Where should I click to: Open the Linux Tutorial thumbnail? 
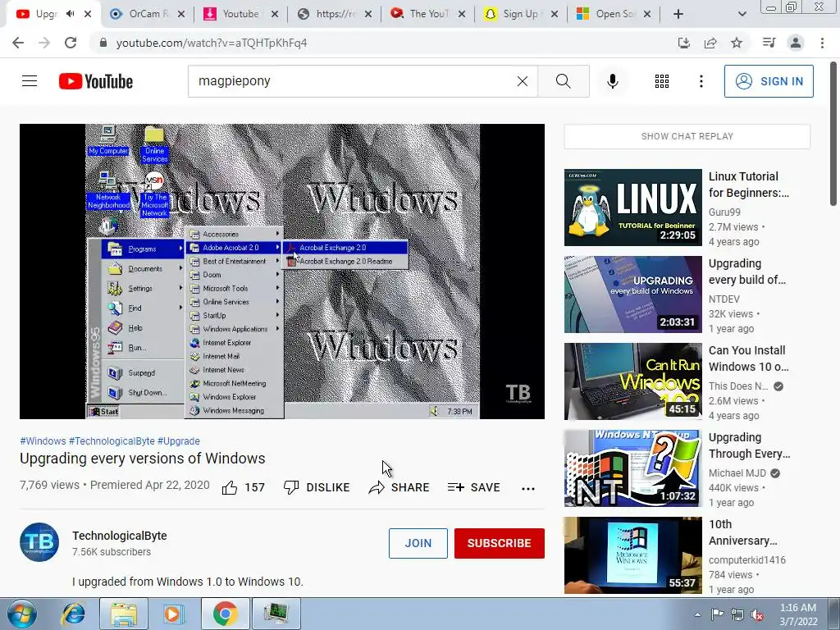(633, 208)
